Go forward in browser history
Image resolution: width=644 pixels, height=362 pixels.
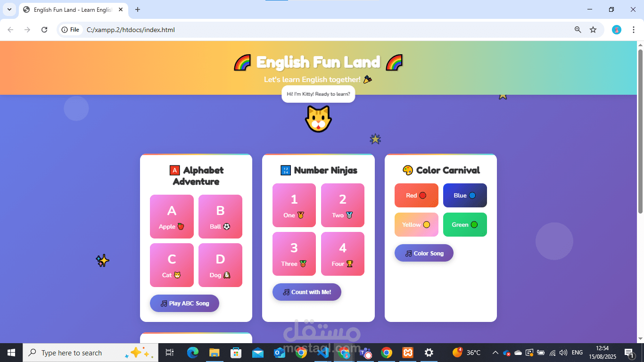(x=27, y=30)
